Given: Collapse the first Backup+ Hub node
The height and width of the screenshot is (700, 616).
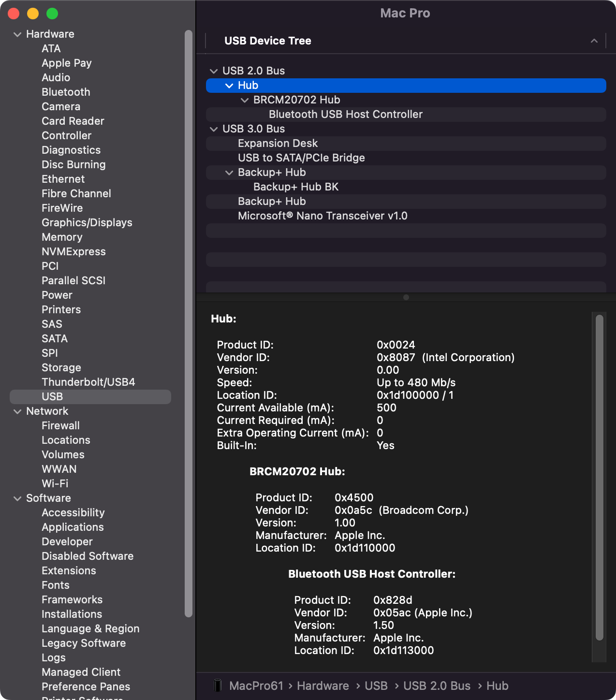Looking at the screenshot, I should [x=229, y=173].
